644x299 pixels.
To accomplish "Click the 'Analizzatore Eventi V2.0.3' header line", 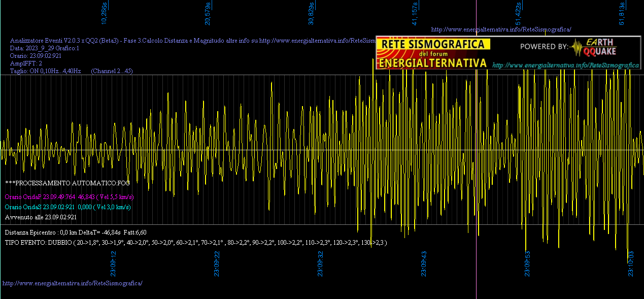I will [193, 40].
